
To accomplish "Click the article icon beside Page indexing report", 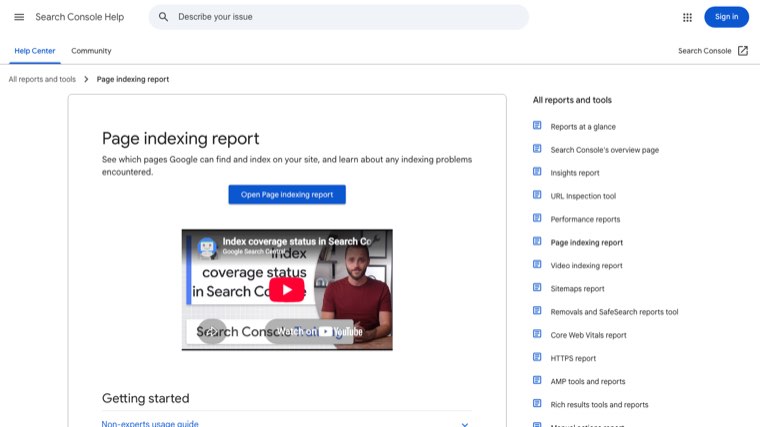I will 537,241.
